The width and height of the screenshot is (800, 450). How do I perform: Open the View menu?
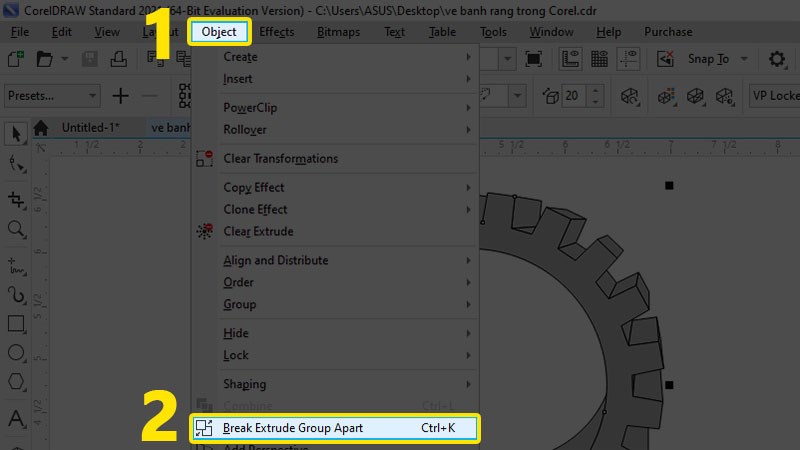pos(107,32)
